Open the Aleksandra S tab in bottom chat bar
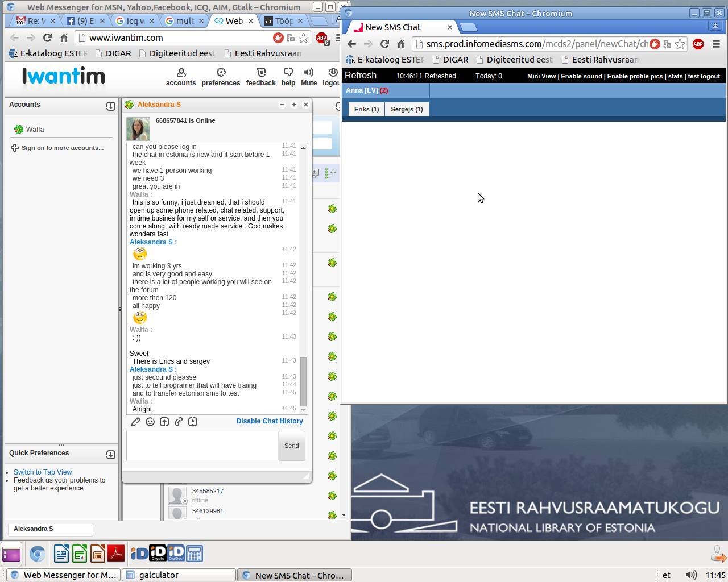The width and height of the screenshot is (728, 582). tap(50, 529)
